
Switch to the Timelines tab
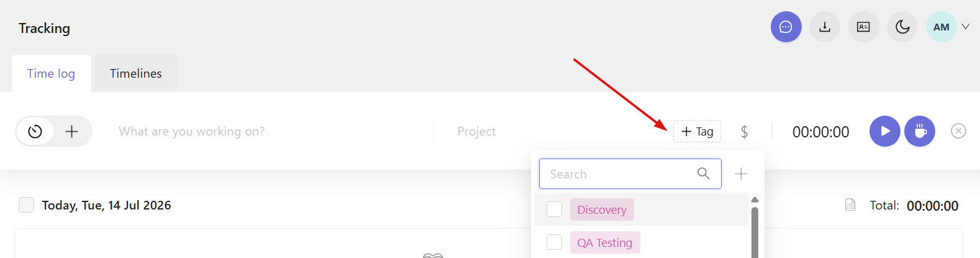[136, 73]
